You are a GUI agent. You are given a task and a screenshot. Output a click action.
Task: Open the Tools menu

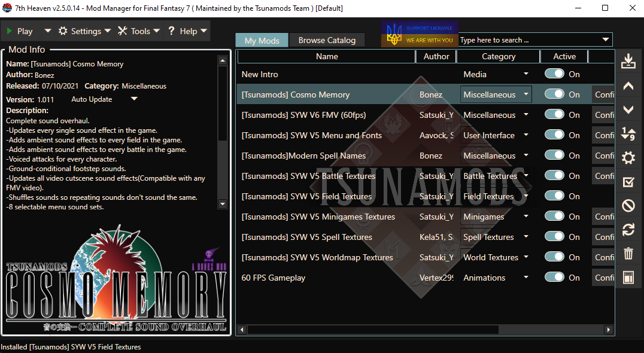(138, 31)
